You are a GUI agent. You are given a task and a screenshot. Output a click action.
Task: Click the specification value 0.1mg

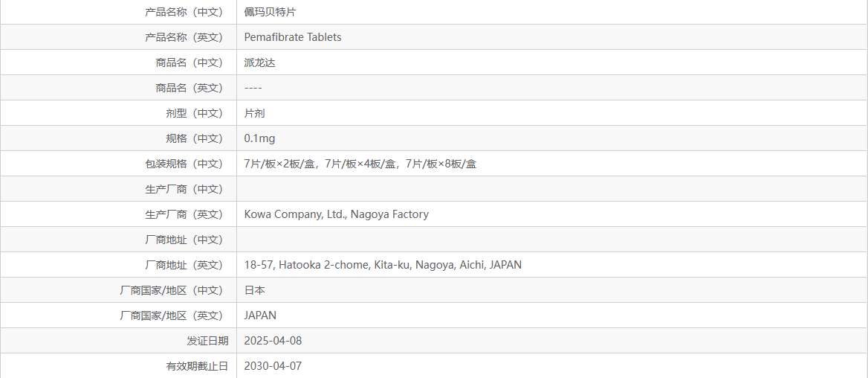(259, 138)
